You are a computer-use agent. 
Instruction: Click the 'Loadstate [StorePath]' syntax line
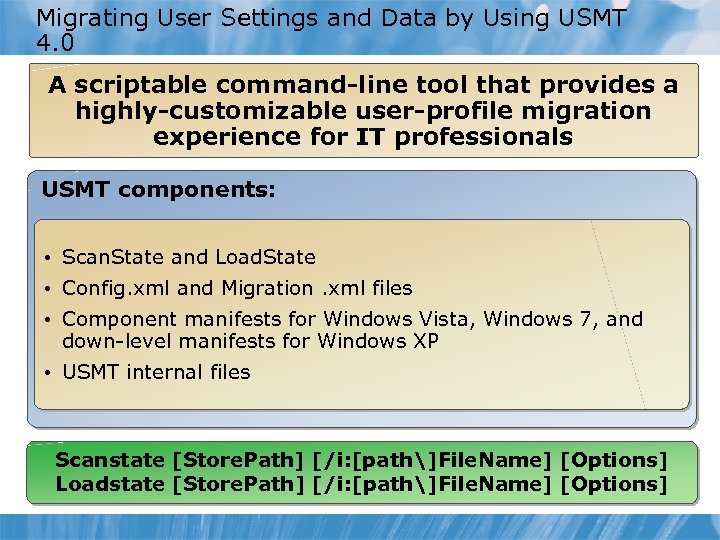(361, 484)
